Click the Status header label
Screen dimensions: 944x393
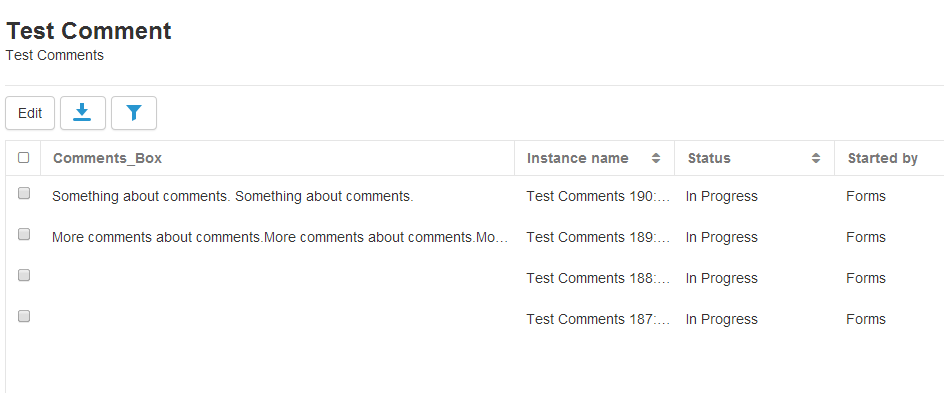coord(709,158)
